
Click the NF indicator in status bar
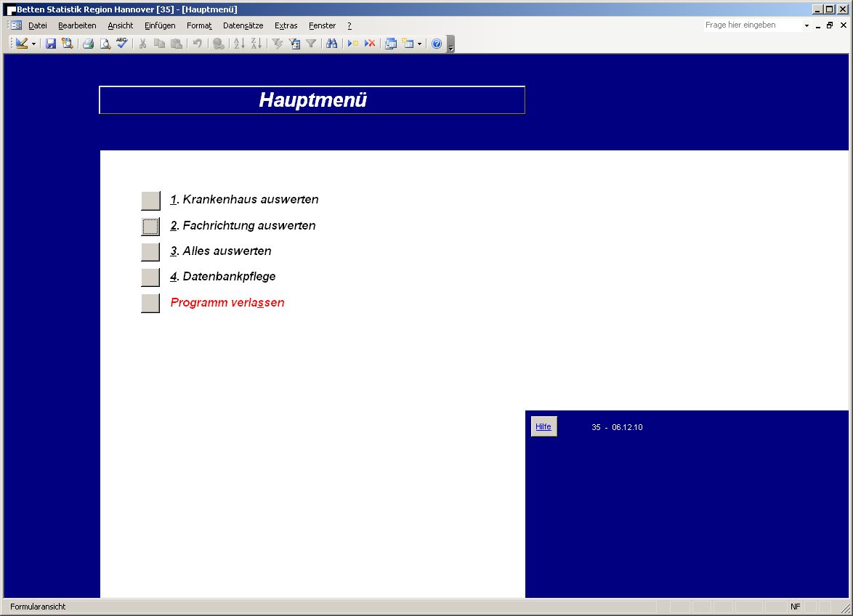(796, 607)
